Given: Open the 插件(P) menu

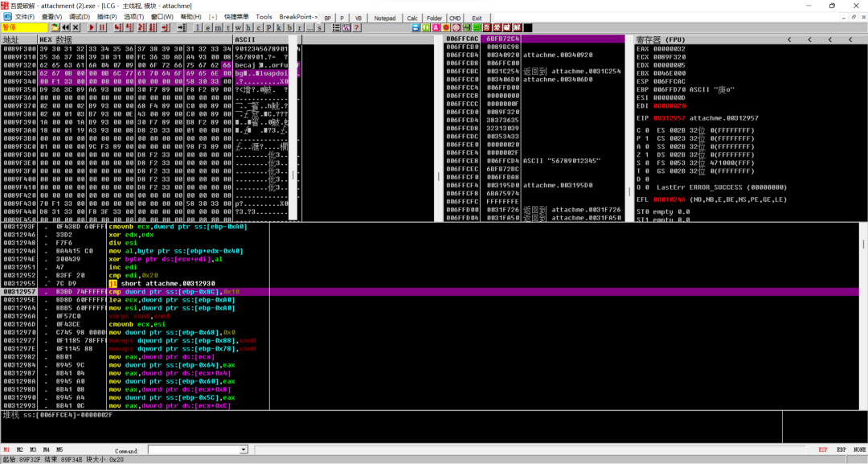Looking at the screenshot, I should (107, 17).
